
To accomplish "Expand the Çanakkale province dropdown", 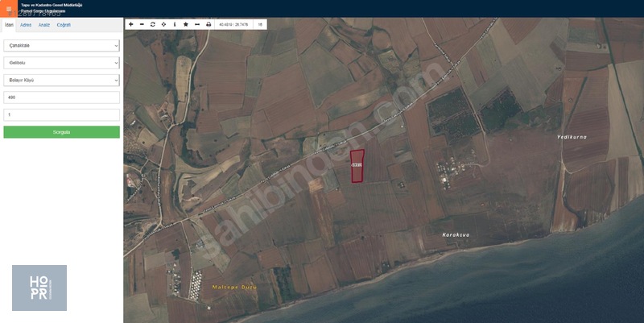I will point(62,46).
